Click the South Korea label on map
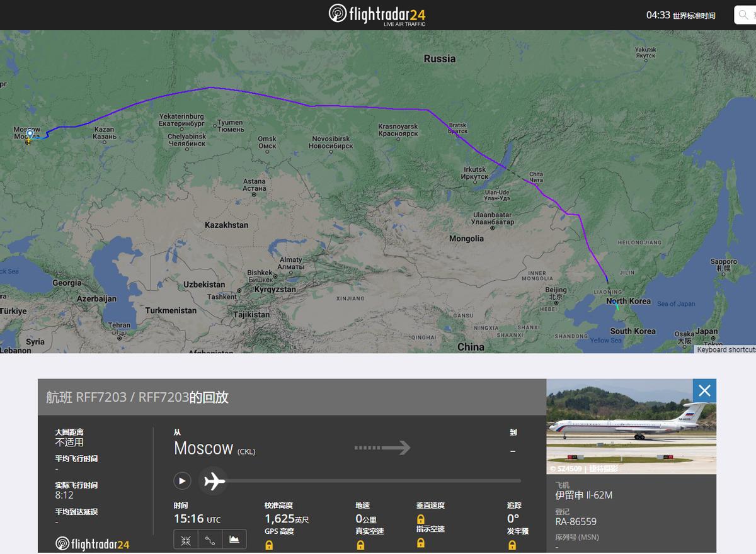The height and width of the screenshot is (554, 756). 633,331
